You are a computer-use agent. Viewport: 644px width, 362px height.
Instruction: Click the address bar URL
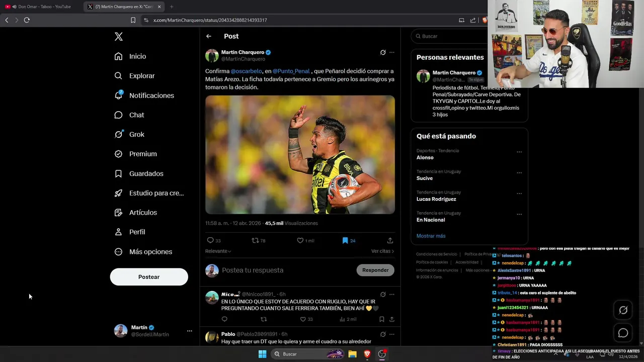210,20
